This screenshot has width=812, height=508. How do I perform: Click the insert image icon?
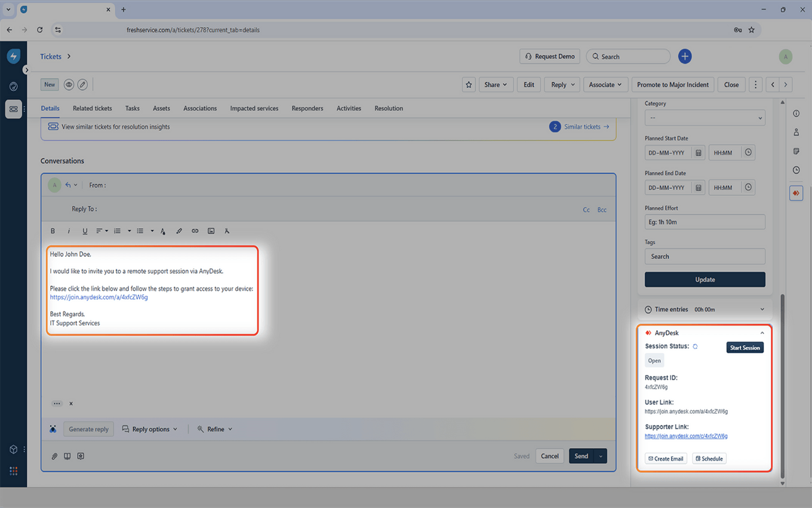(211, 231)
